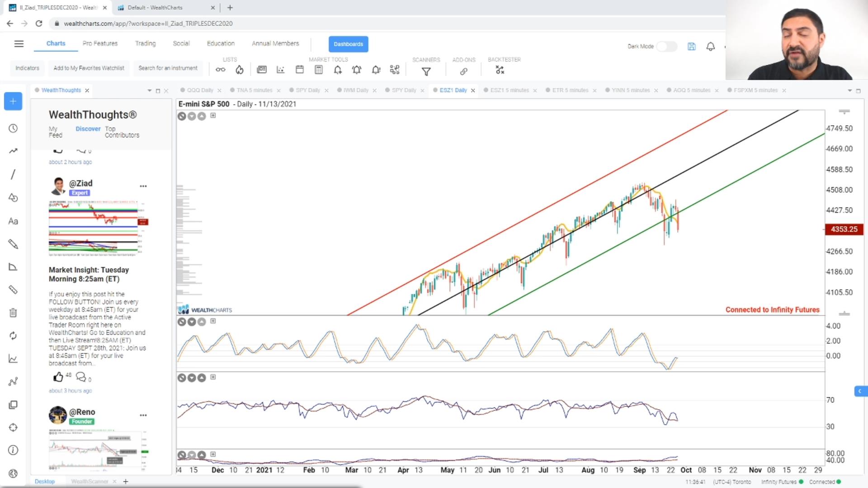Select the text Aa annotation tool

pos(13,221)
